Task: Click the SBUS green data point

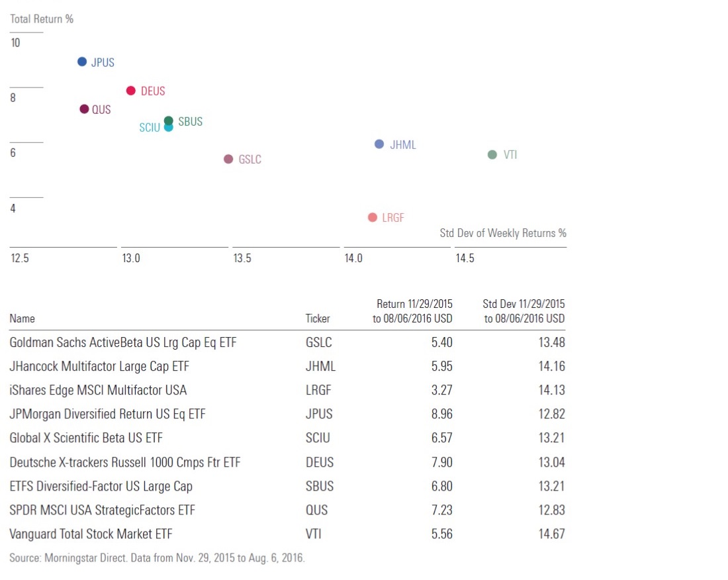Action: coord(169,121)
